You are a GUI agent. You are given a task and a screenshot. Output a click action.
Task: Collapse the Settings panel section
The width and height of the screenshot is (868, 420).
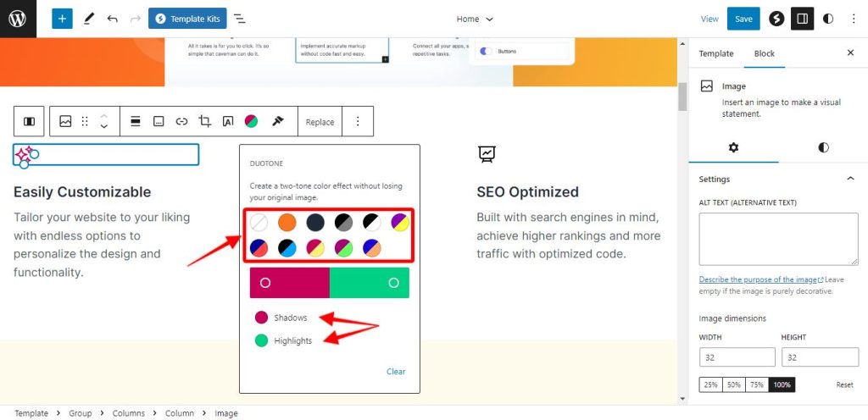tap(850, 179)
